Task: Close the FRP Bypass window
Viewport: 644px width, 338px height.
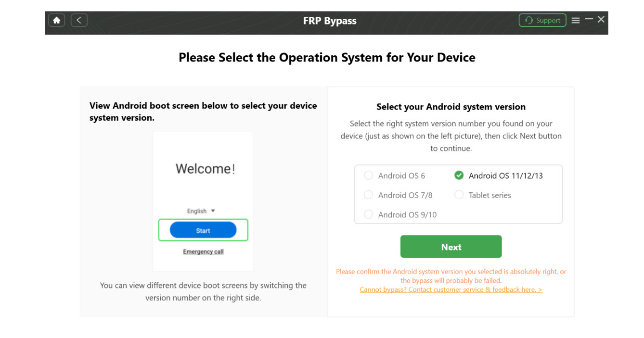Action: [x=601, y=20]
